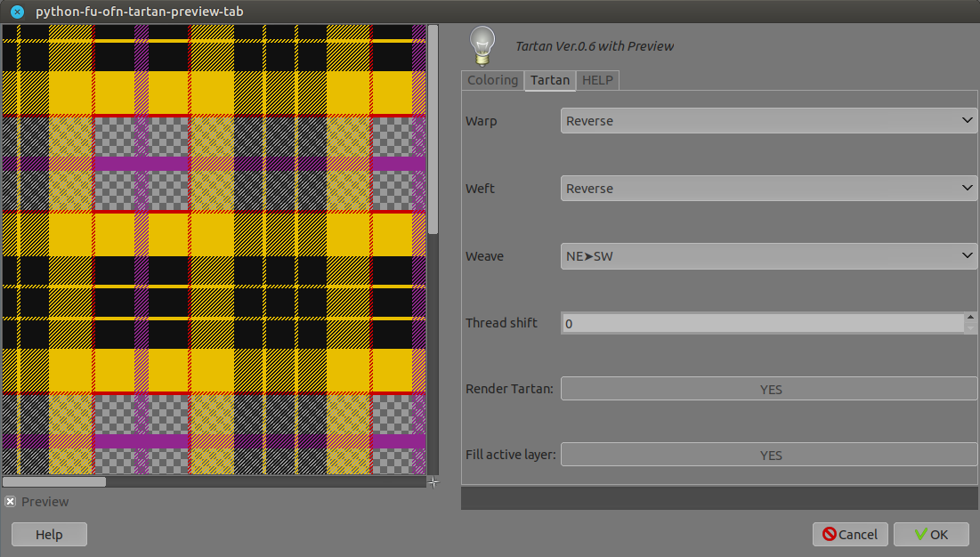
Task: Click the Thread shift input field
Action: click(x=763, y=323)
